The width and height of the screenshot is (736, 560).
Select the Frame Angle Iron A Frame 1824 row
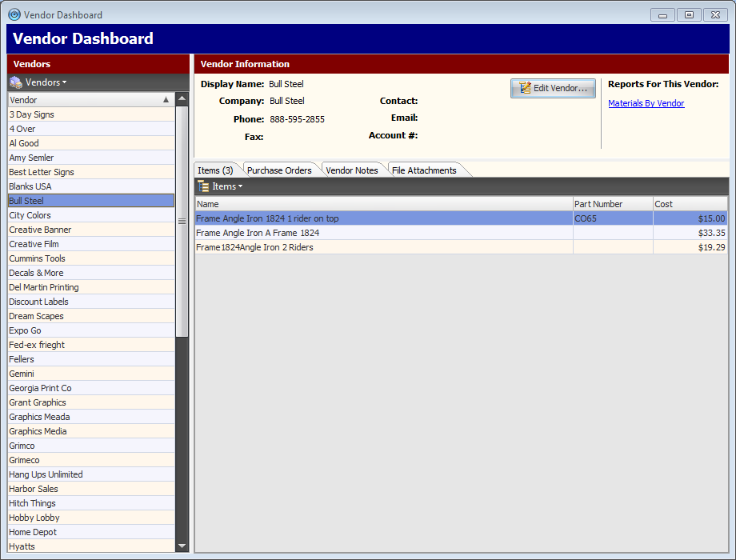pyautogui.click(x=258, y=233)
